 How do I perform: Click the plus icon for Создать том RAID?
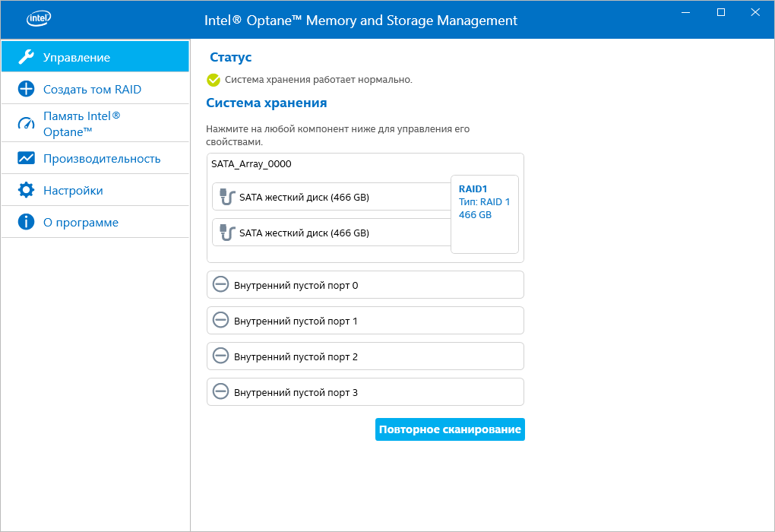[26, 89]
